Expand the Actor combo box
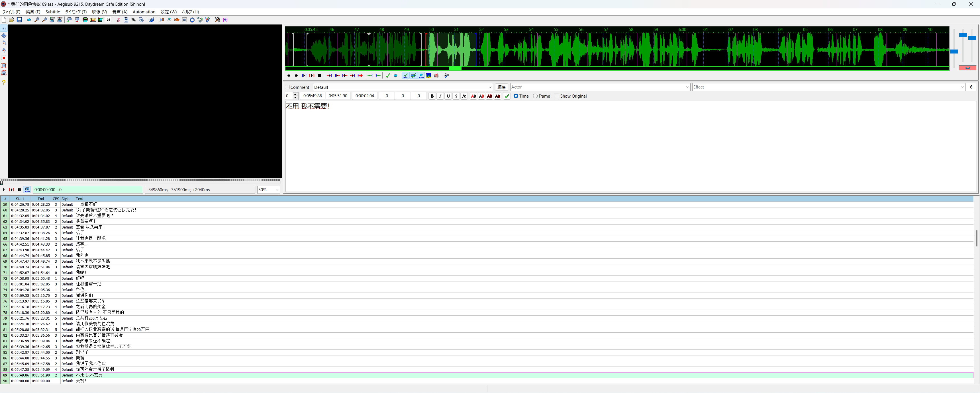980x393 pixels. tap(687, 87)
